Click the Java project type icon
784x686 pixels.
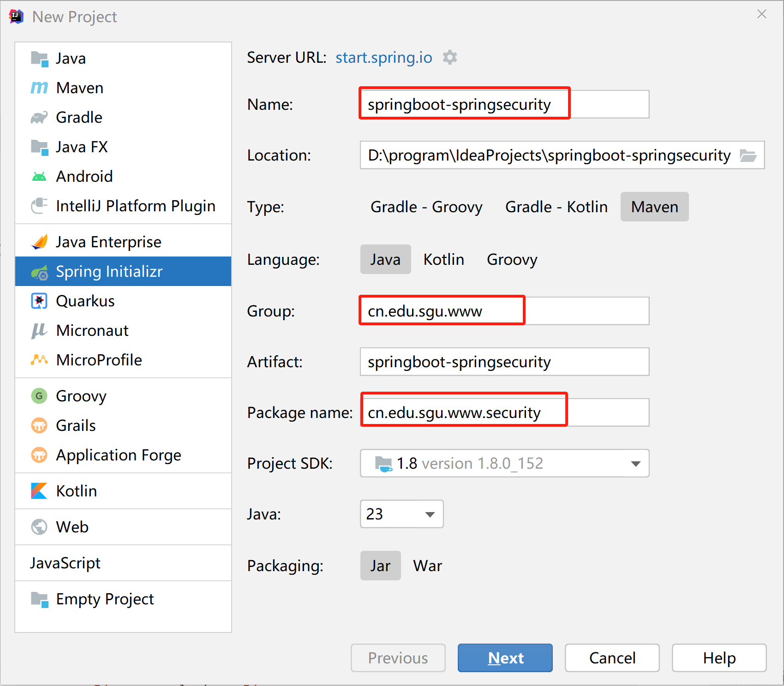(x=39, y=59)
